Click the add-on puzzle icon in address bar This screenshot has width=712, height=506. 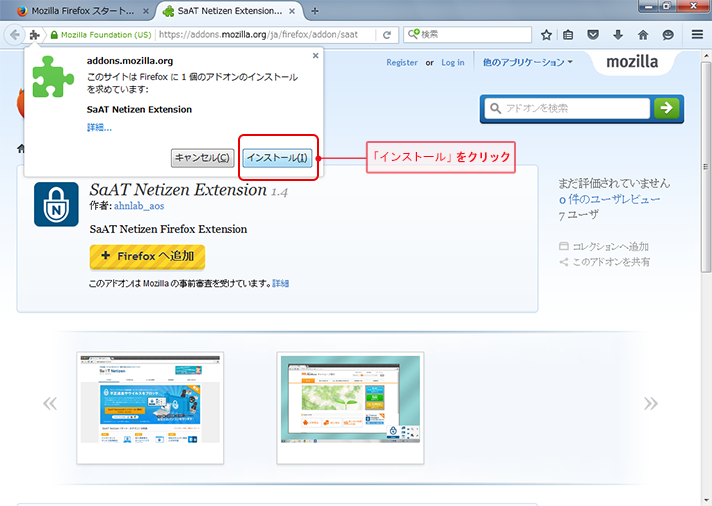(x=35, y=35)
